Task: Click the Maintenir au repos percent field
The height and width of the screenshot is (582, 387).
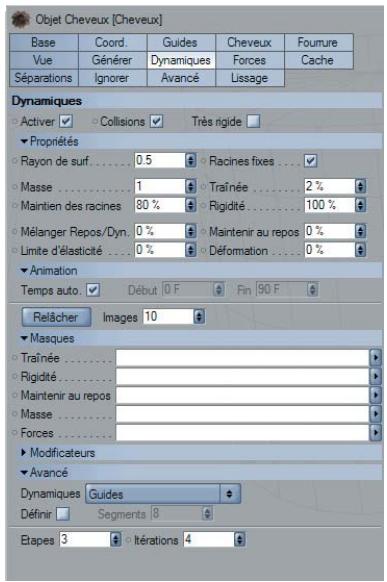Action: (x=329, y=231)
